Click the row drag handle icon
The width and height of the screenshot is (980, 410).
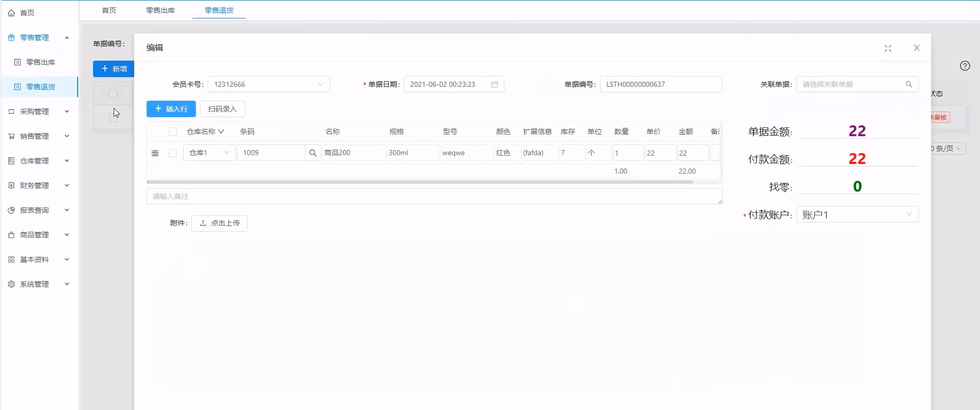pyautogui.click(x=155, y=153)
